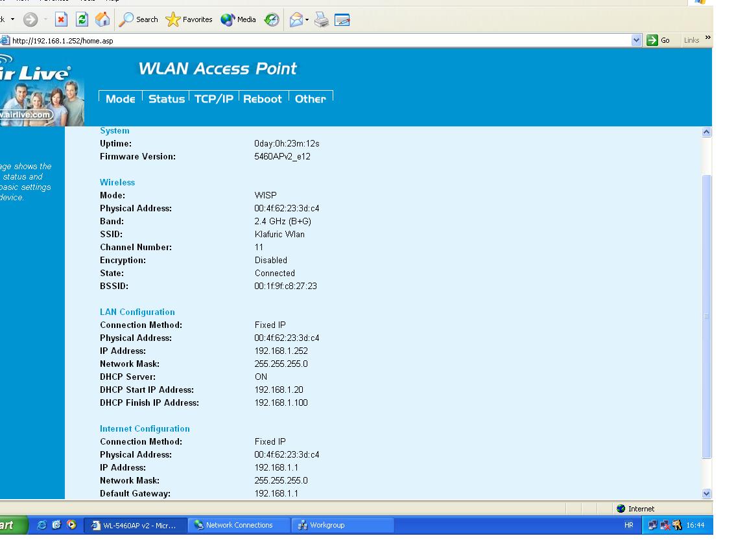Click the LAN Configuration heading
Viewport: 747px width, 560px height.
[x=137, y=312]
